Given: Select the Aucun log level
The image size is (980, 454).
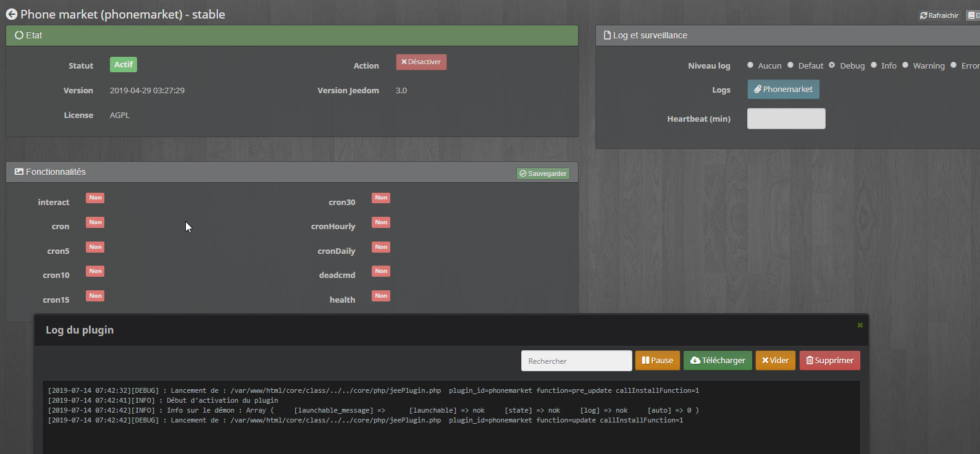Looking at the screenshot, I should click(x=750, y=65).
